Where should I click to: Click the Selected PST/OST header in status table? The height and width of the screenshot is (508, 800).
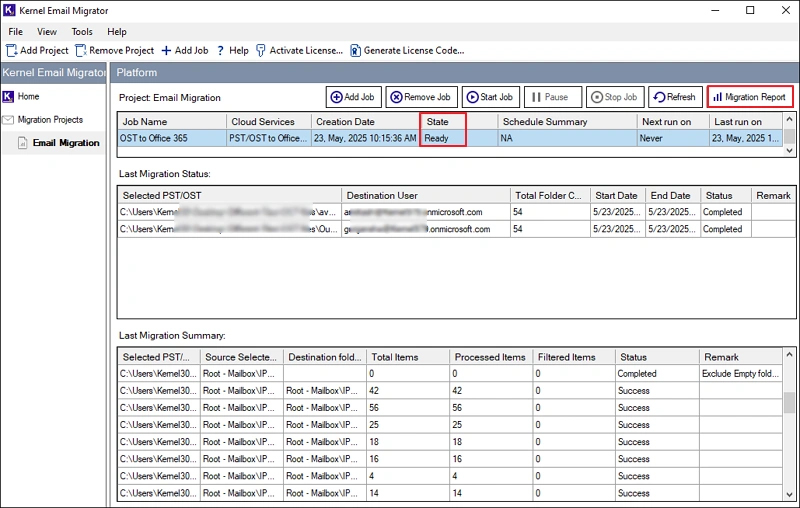coord(230,195)
